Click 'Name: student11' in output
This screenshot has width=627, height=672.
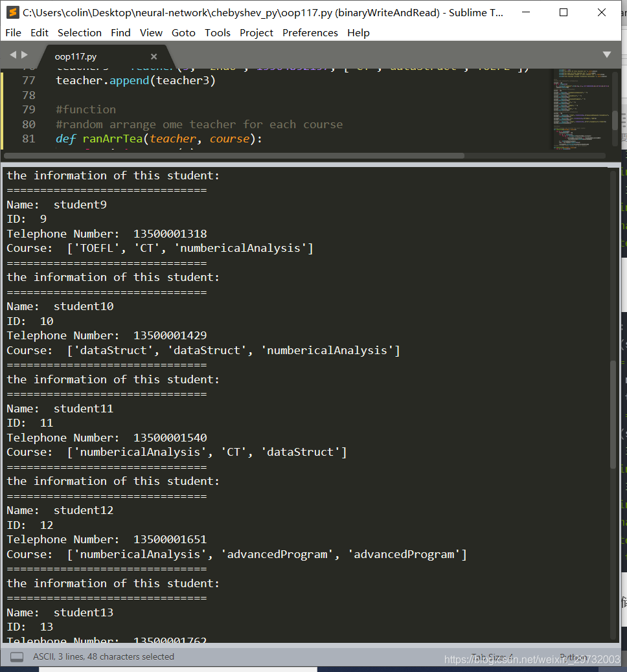[60, 409]
